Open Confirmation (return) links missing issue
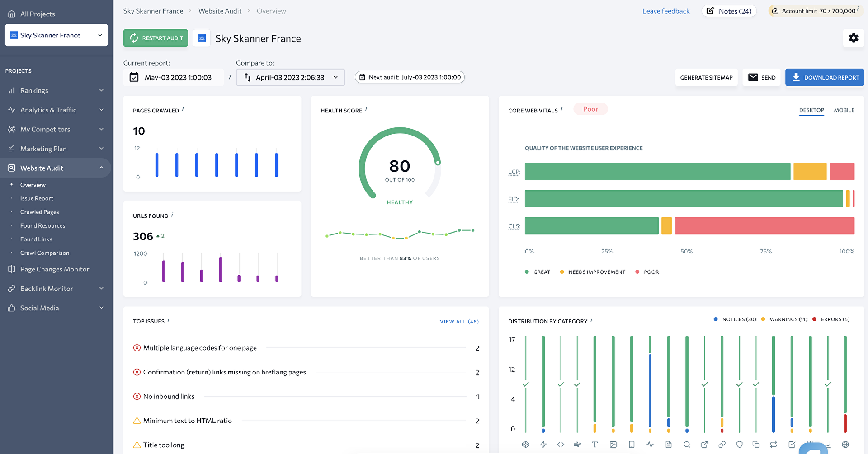The width and height of the screenshot is (868, 454). click(224, 372)
